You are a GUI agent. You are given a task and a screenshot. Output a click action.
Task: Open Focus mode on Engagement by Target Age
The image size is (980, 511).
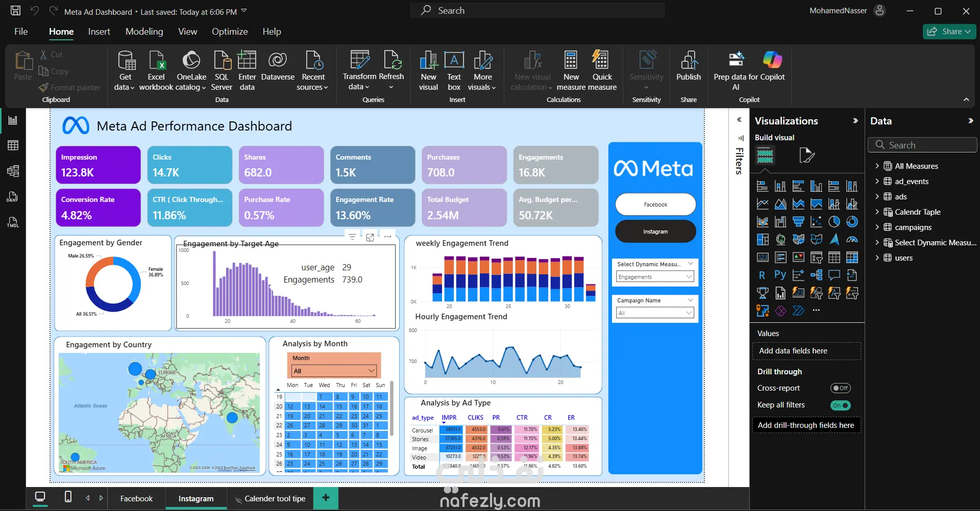370,237
